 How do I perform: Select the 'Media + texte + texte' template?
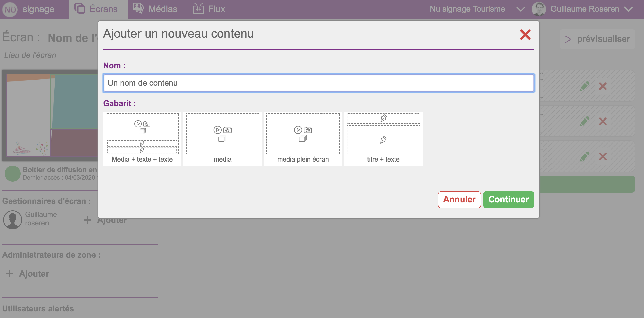tap(142, 138)
